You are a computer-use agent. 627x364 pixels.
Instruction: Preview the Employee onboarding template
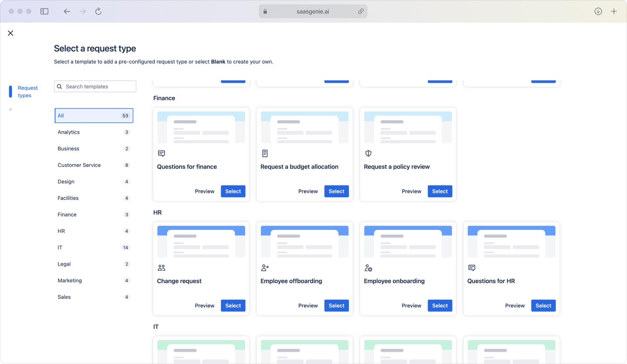tap(411, 305)
